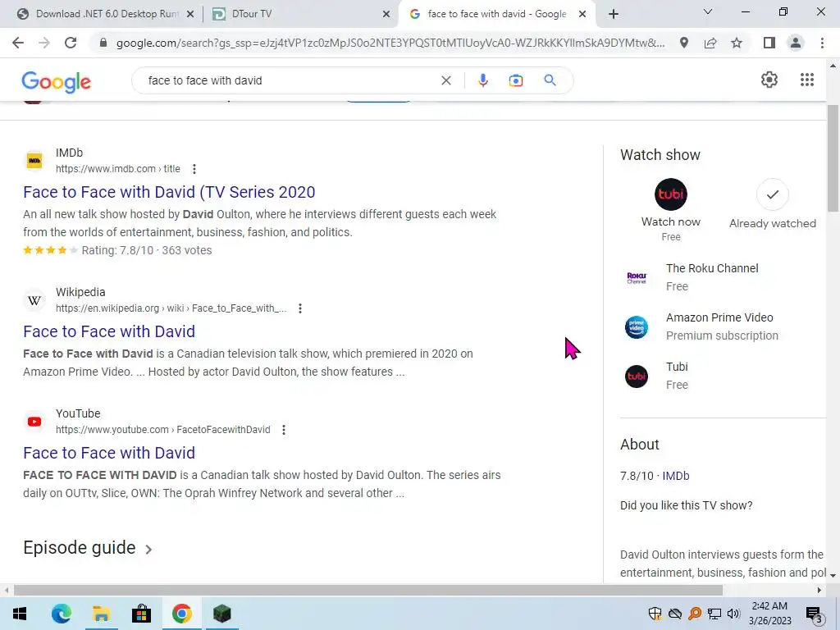Click the Watch show heading
Viewport: 840px width, 630px height.
(x=660, y=155)
